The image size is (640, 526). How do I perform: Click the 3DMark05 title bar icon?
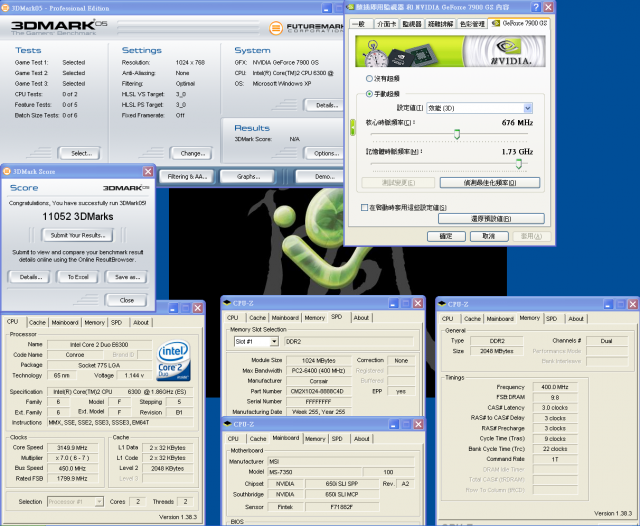tap(5, 8)
